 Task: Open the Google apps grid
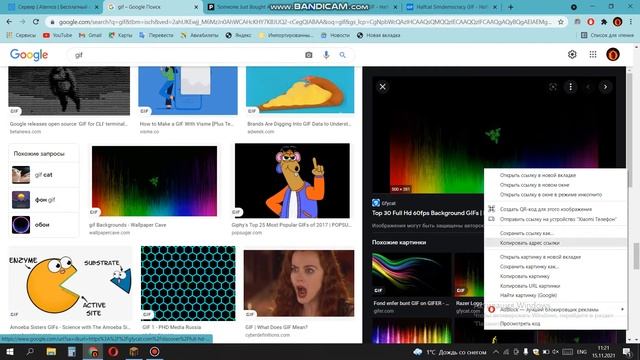point(593,54)
